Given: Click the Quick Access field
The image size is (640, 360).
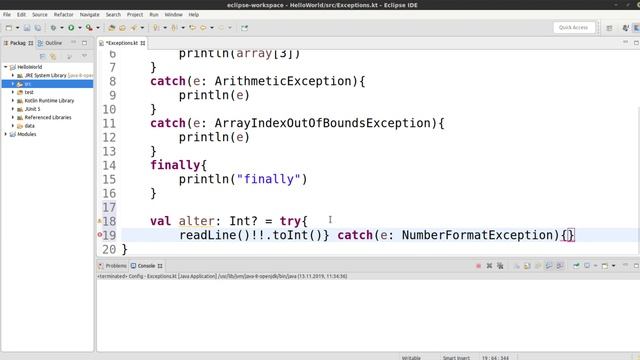Looking at the screenshot, I should pos(574,27).
